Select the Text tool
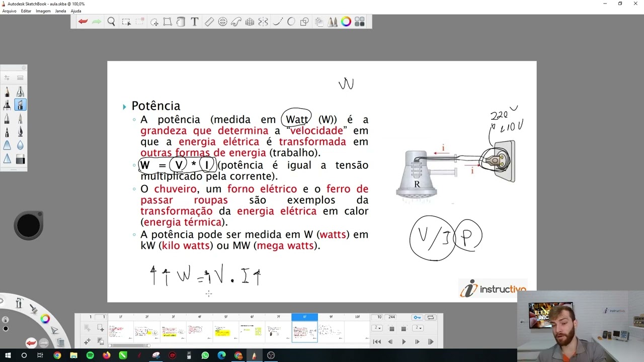 [x=194, y=22]
